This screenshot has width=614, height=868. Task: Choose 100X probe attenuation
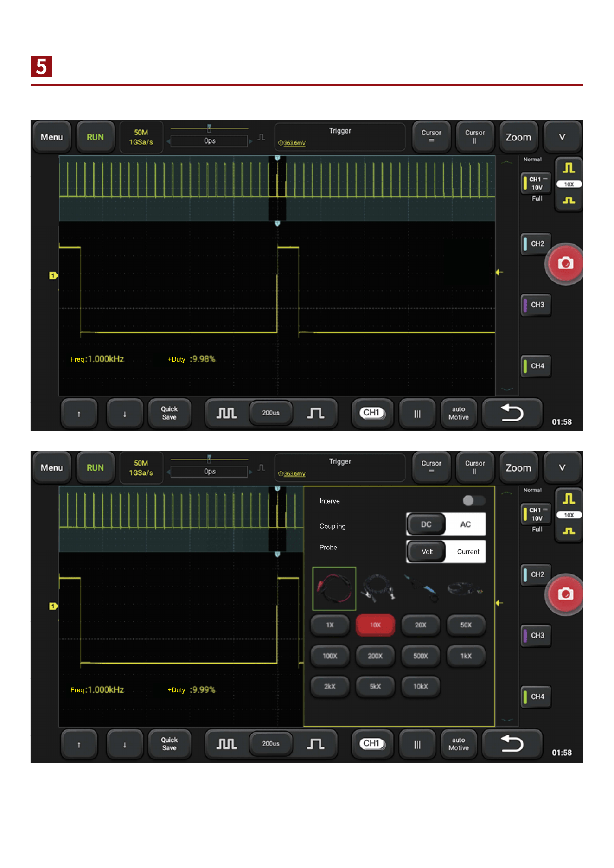(x=330, y=656)
